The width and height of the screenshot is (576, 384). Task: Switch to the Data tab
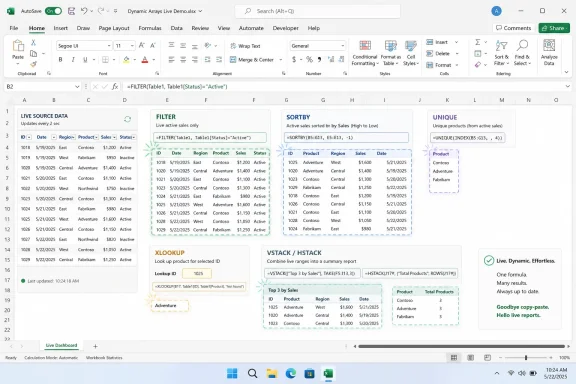pos(176,28)
